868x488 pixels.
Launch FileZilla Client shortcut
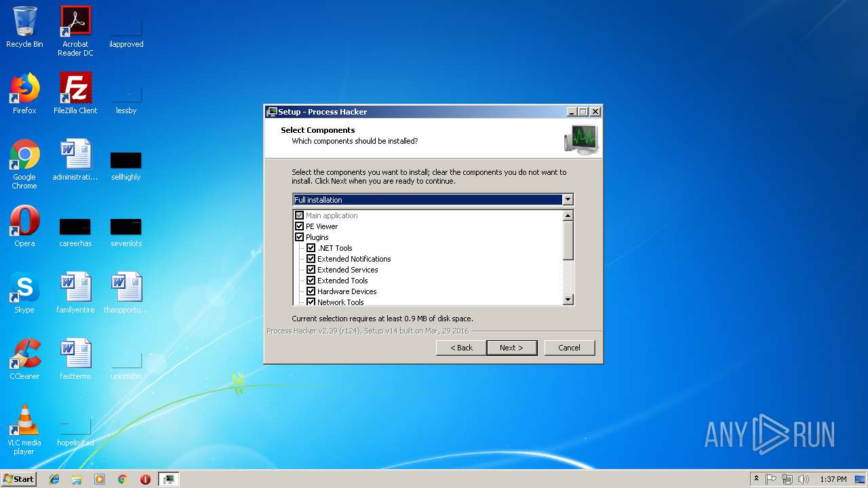75,94
